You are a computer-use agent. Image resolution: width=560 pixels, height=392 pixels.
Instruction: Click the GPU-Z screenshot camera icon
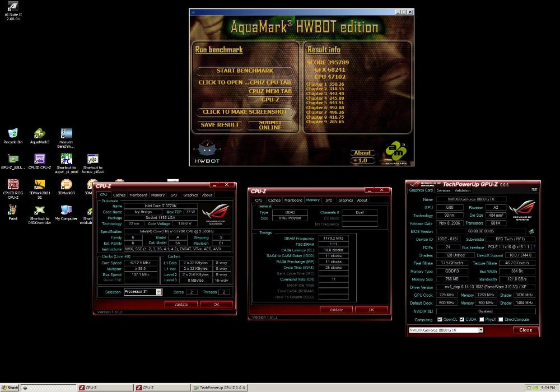534,190
